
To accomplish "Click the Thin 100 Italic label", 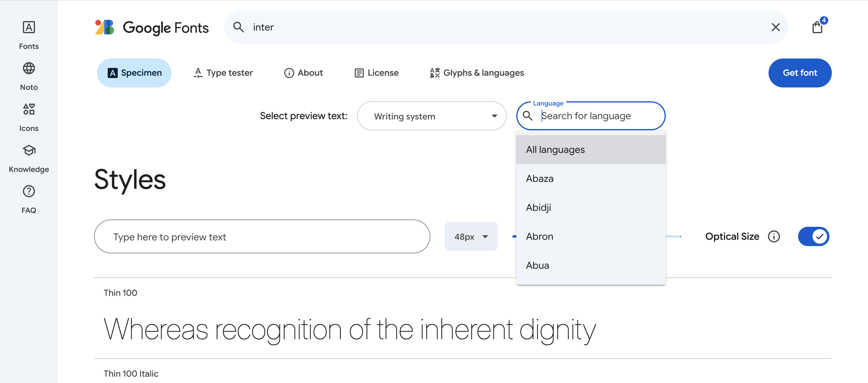I will 131,374.
